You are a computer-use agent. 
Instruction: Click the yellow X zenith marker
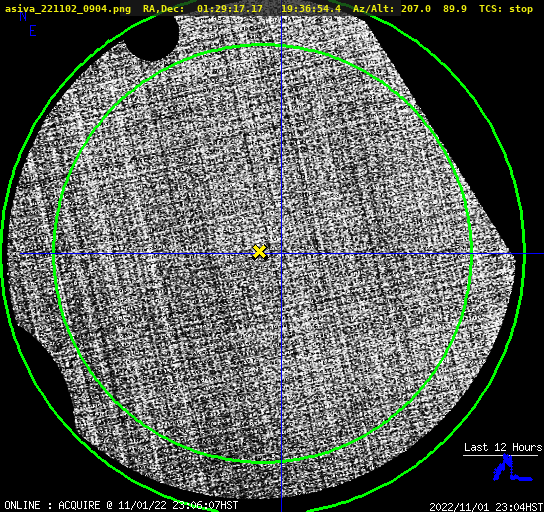[x=259, y=252]
